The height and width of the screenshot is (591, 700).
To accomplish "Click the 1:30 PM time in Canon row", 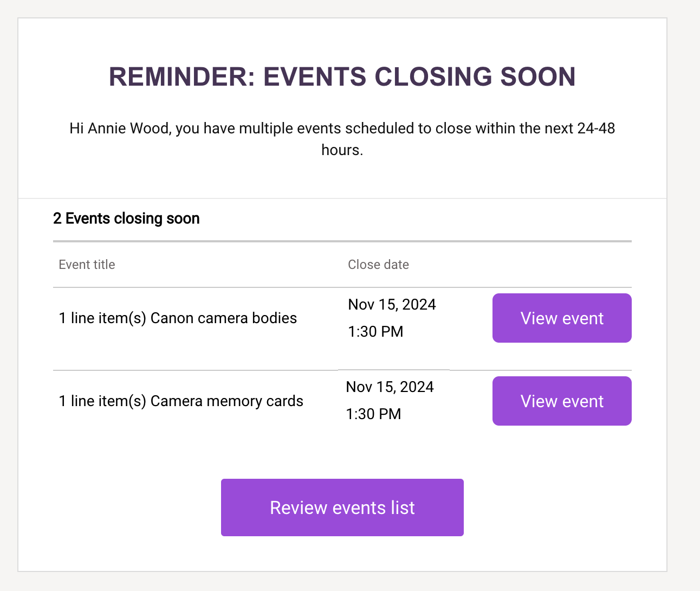I will click(x=375, y=332).
